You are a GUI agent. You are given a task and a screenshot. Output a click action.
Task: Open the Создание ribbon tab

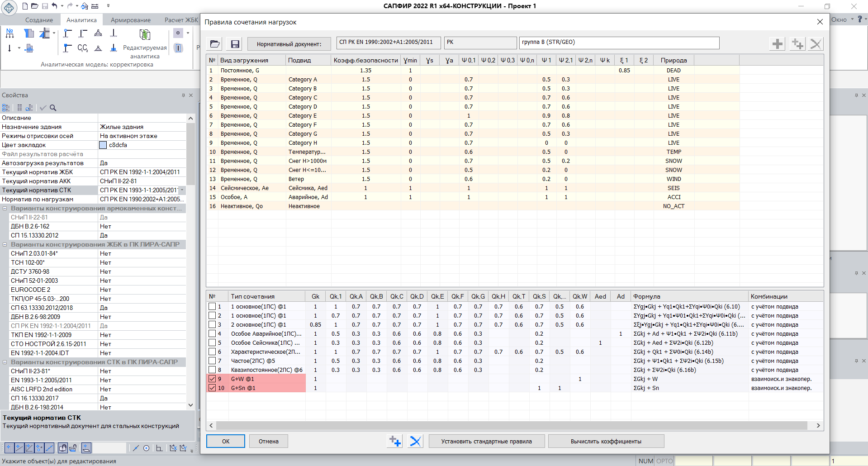[x=39, y=20]
